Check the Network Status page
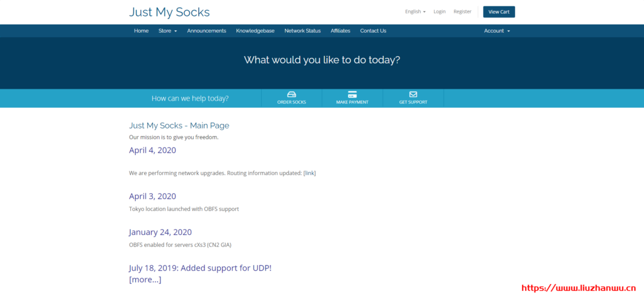The image size is (644, 301). click(x=303, y=31)
